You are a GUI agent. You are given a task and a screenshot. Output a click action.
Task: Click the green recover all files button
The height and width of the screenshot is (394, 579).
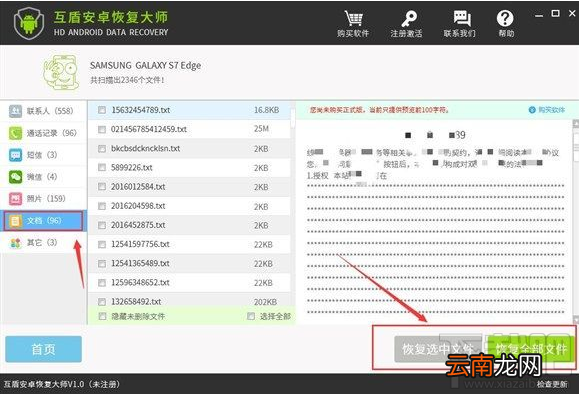click(x=530, y=349)
